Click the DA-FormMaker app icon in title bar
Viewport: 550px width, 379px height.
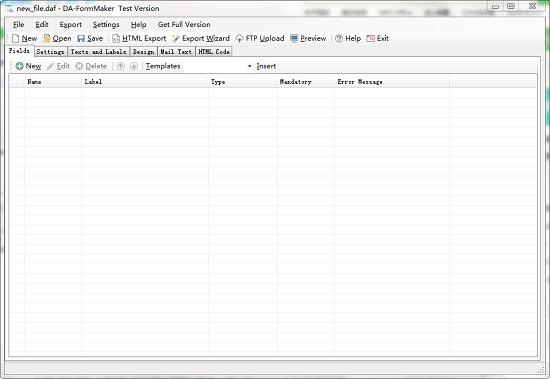click(9, 8)
